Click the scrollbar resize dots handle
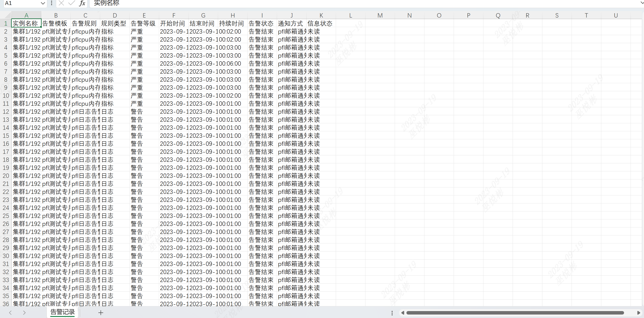Image resolution: width=644 pixels, height=318 pixels. [392, 313]
